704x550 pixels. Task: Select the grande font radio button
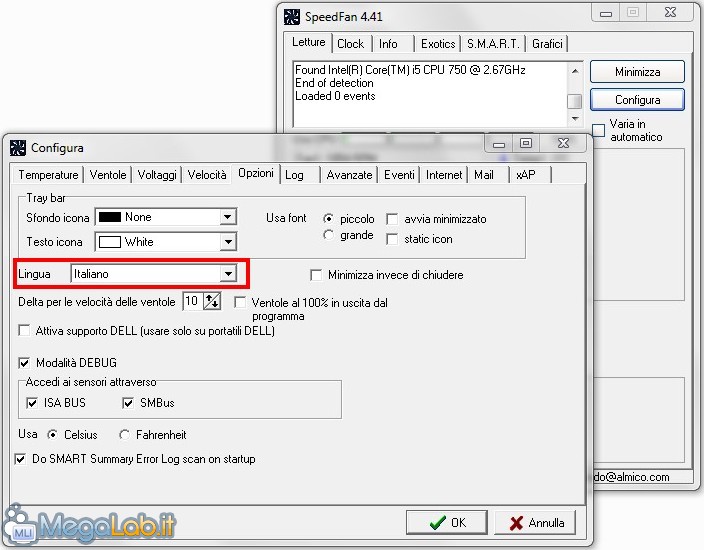click(x=328, y=235)
